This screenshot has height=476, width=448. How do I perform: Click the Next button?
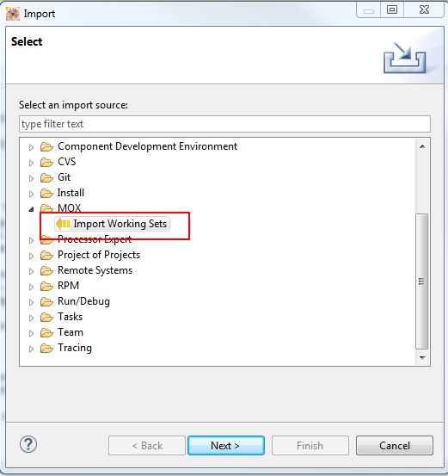226,446
